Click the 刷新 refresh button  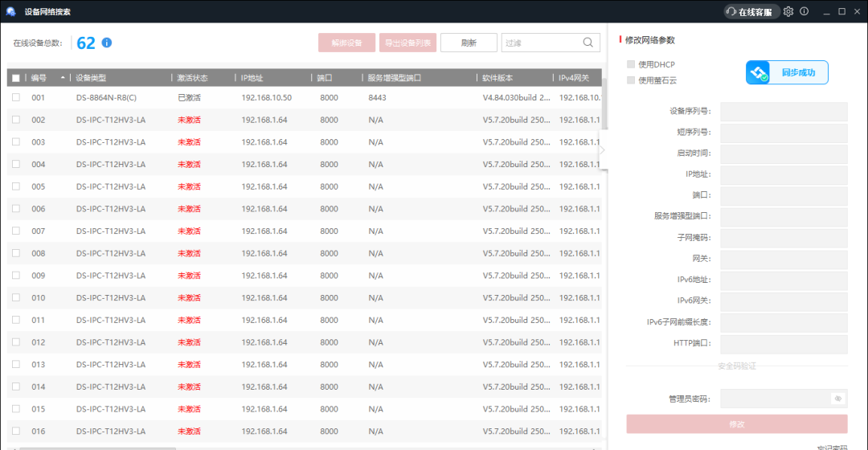pyautogui.click(x=469, y=43)
